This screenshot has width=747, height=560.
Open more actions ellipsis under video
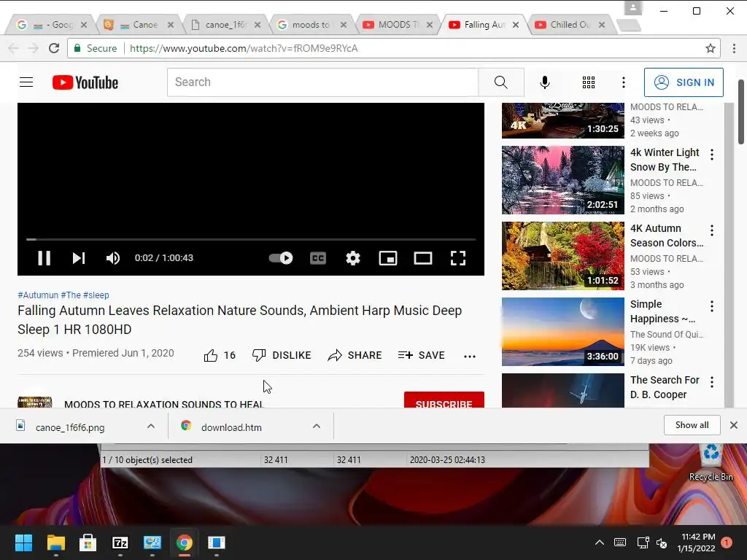click(x=470, y=356)
